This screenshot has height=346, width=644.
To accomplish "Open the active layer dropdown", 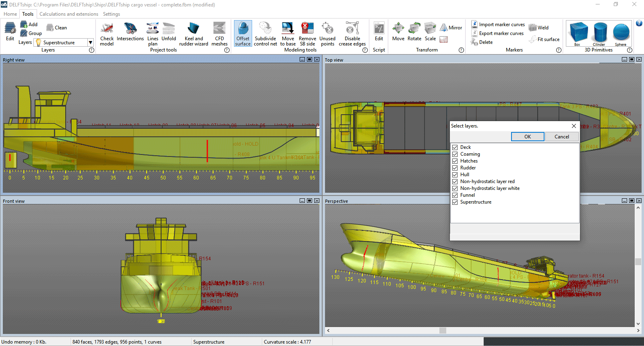I will [91, 43].
